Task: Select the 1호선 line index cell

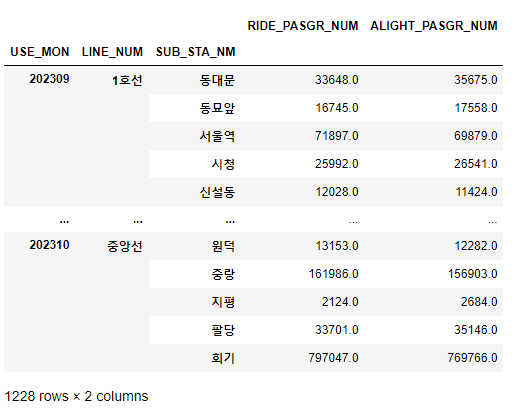Action: pyautogui.click(x=127, y=80)
